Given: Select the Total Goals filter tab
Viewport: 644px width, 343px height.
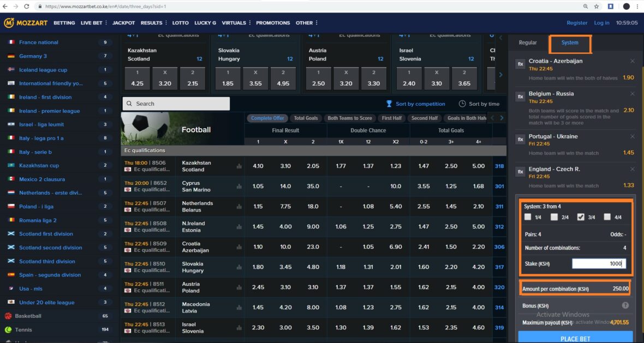Looking at the screenshot, I should click(306, 118).
